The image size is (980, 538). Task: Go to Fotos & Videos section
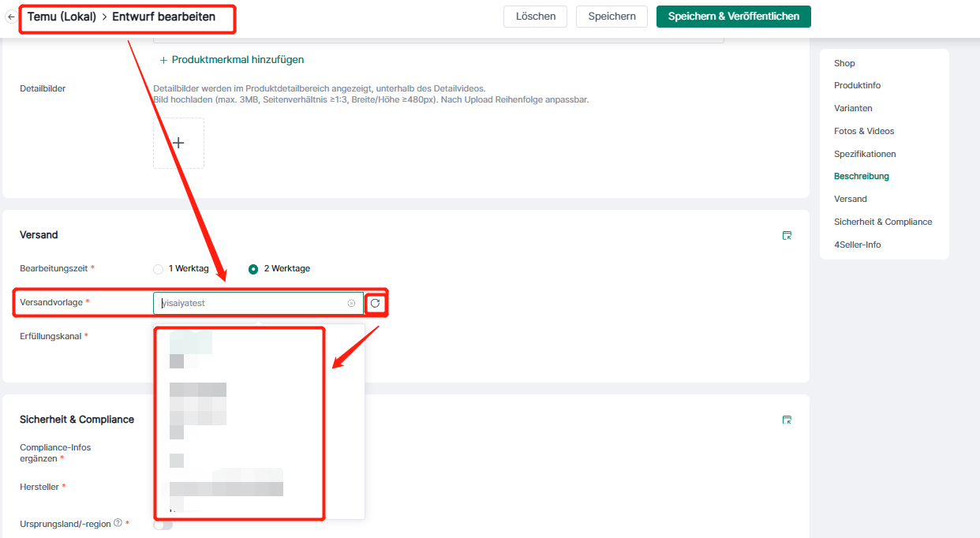863,131
